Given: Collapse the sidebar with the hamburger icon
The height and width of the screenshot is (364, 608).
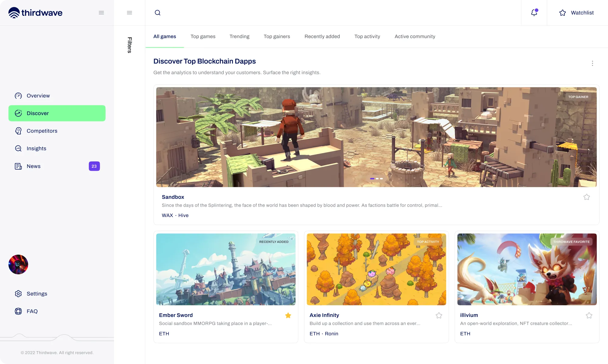Looking at the screenshot, I should pyautogui.click(x=101, y=13).
